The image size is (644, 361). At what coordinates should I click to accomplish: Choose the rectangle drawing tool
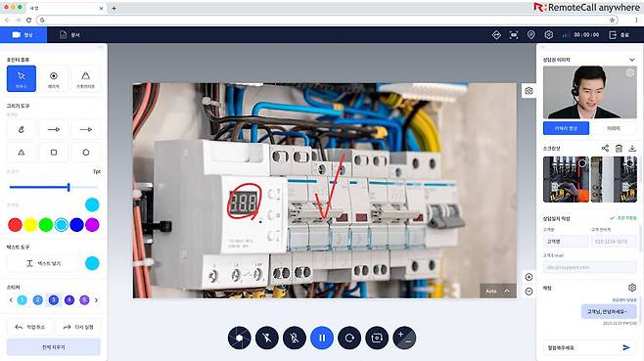(54, 153)
